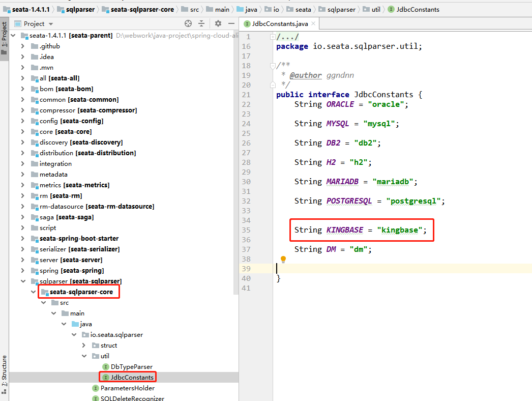Expand the struct package folder
The height and width of the screenshot is (401, 532).
84,346
